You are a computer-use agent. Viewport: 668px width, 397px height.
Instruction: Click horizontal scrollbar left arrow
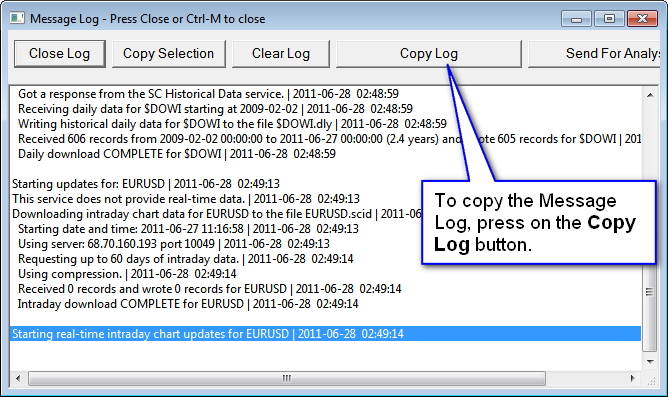(18, 378)
